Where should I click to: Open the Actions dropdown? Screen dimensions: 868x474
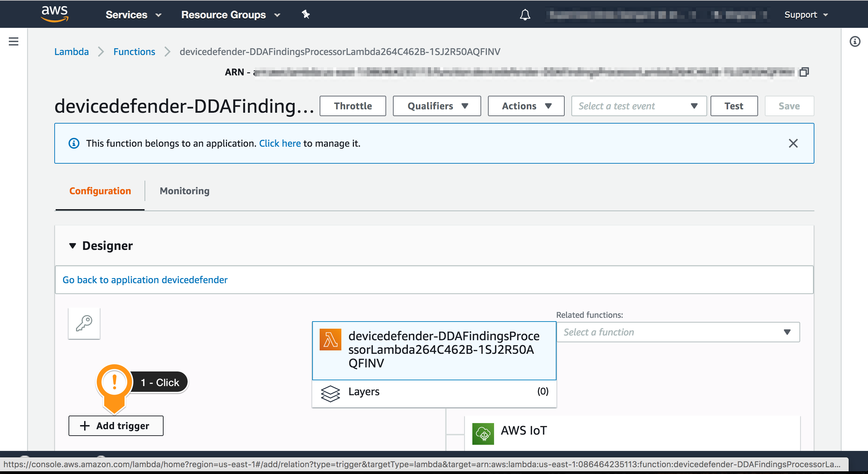526,106
